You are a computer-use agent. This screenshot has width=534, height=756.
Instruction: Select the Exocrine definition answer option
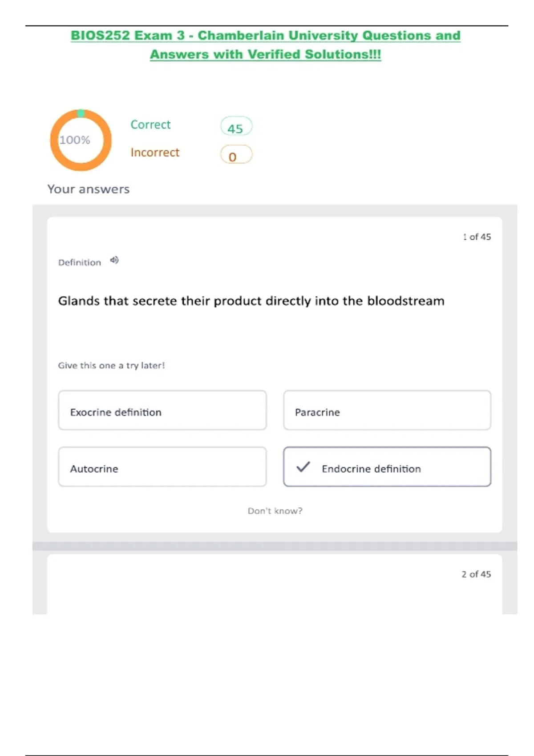[x=162, y=410]
